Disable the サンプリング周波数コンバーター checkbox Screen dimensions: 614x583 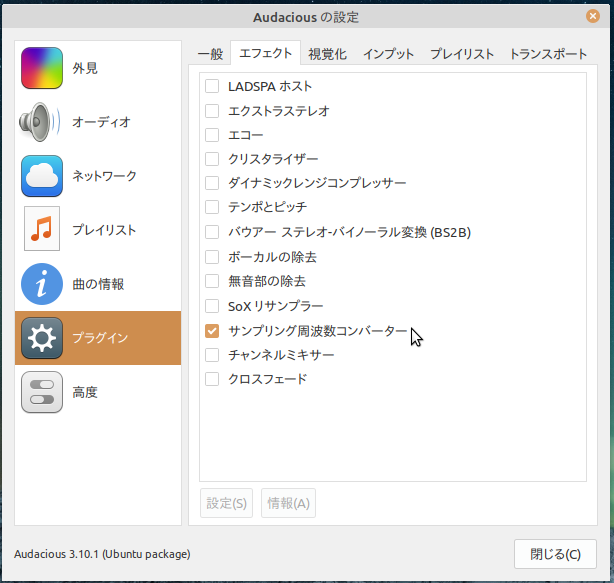[212, 331]
